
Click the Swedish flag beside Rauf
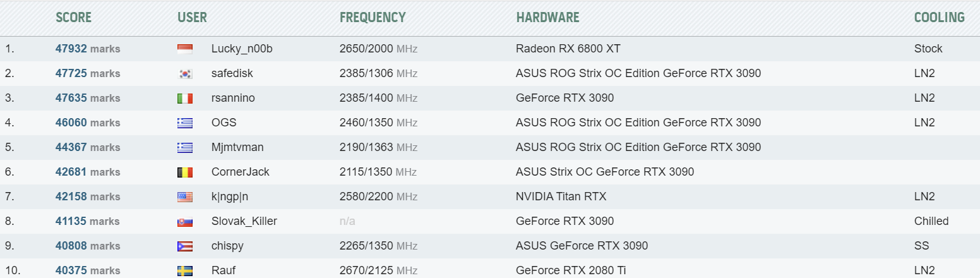tap(185, 271)
